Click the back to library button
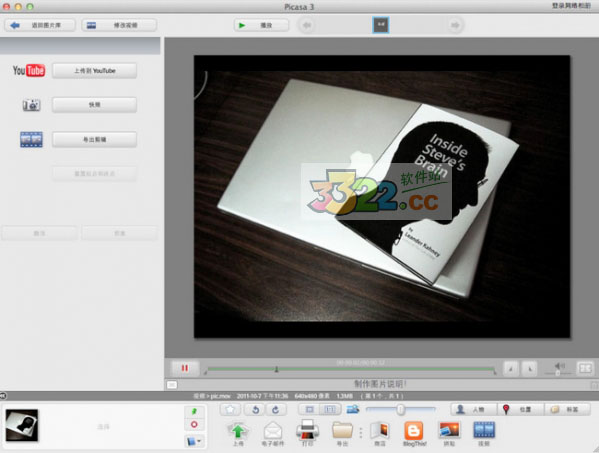The height and width of the screenshot is (453, 599). point(40,25)
